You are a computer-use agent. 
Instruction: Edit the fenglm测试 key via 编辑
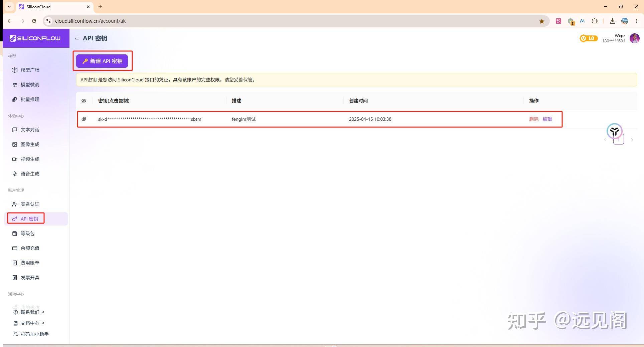(x=547, y=119)
